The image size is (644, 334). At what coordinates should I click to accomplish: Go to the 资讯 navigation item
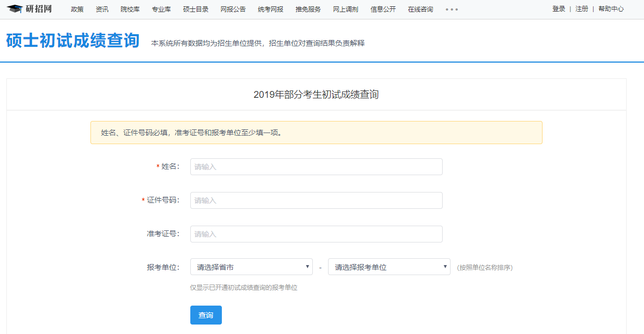point(102,9)
